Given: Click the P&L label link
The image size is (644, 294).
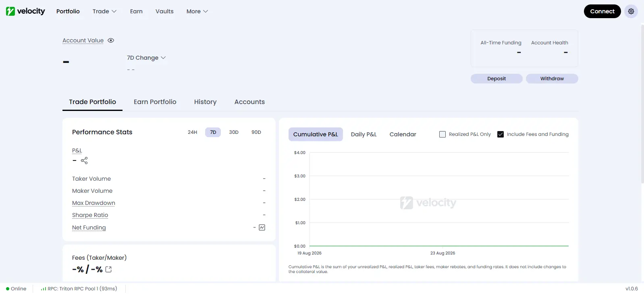Looking at the screenshot, I should point(77,150).
